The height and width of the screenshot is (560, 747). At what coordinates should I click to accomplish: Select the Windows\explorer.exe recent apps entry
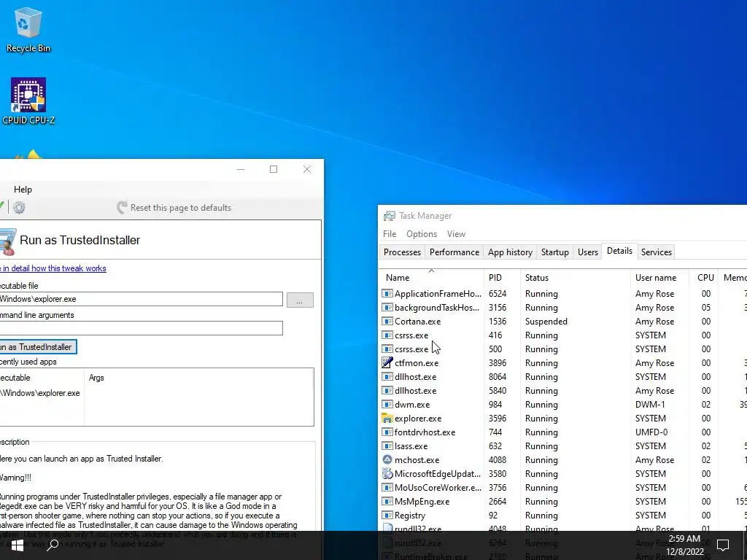(40, 393)
